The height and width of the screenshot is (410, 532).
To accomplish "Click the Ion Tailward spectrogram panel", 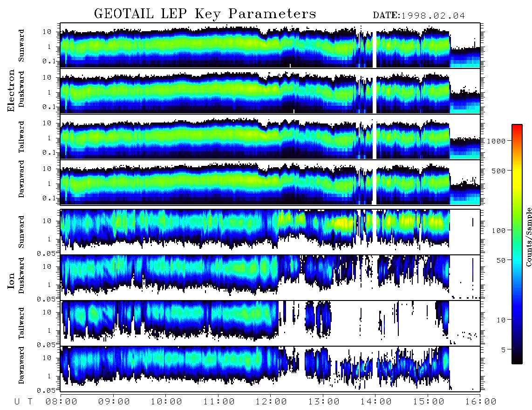I will pyautogui.click(x=270, y=323).
